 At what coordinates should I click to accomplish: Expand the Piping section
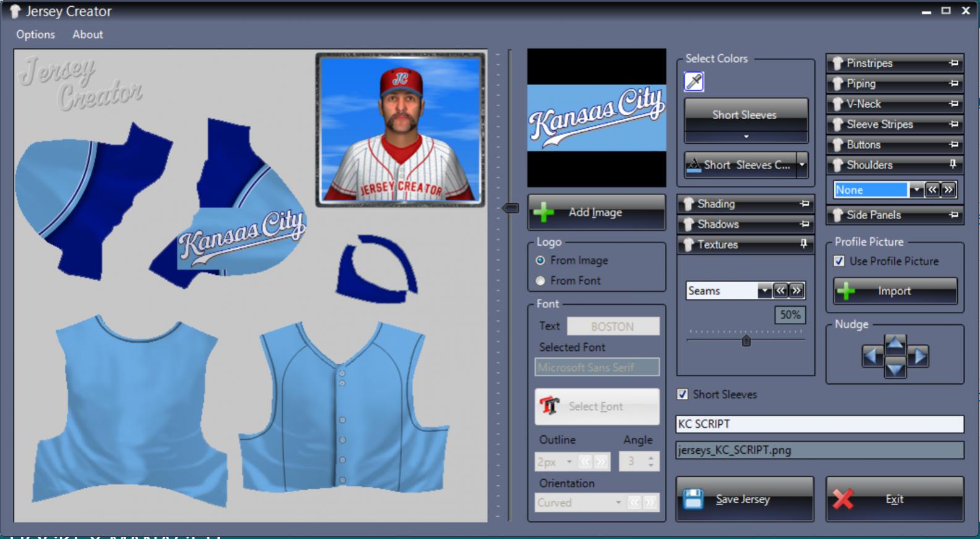(895, 83)
